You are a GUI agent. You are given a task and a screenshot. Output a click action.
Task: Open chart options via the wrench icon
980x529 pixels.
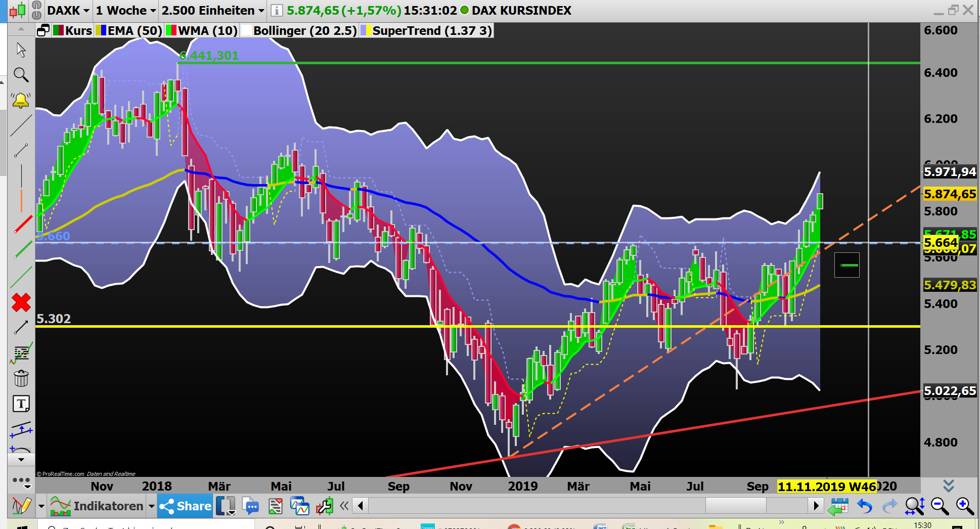coord(324,506)
